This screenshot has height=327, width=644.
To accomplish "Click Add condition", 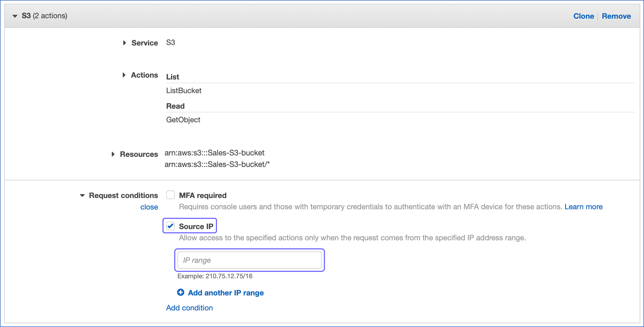I will point(189,308).
